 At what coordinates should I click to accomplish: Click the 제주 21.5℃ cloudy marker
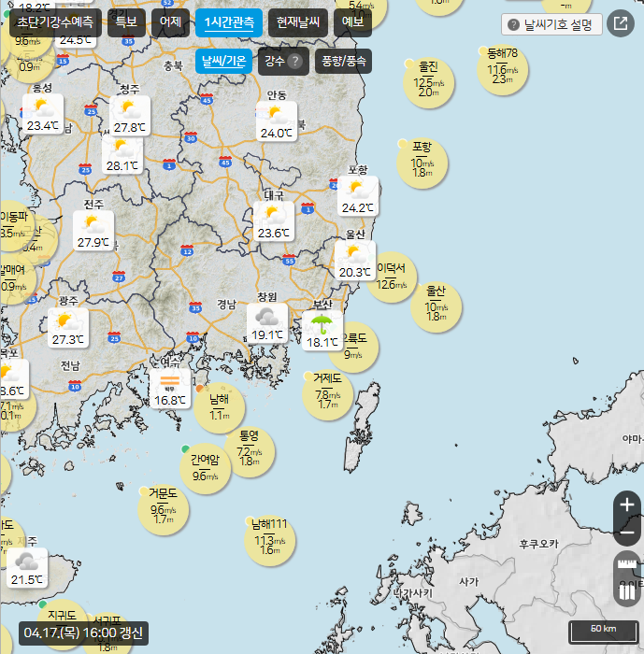coord(27,568)
